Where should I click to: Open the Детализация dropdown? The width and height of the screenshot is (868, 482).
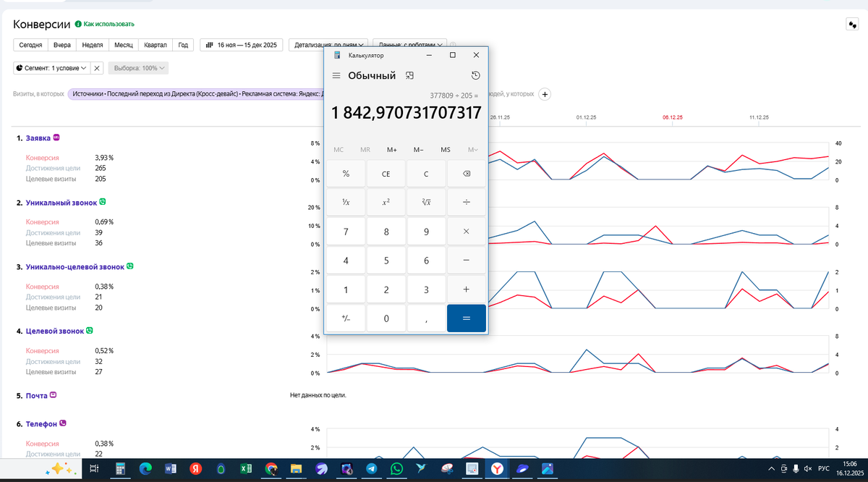tap(329, 45)
